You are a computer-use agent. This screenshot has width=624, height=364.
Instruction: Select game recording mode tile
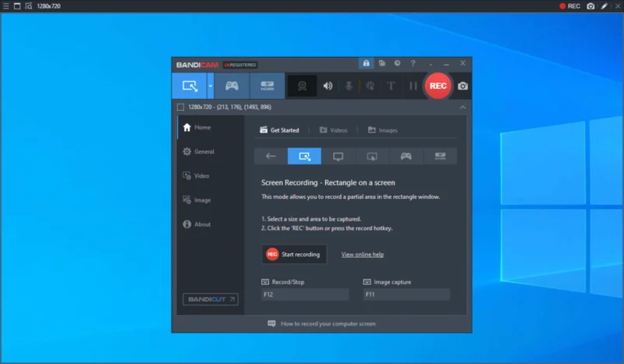click(406, 156)
